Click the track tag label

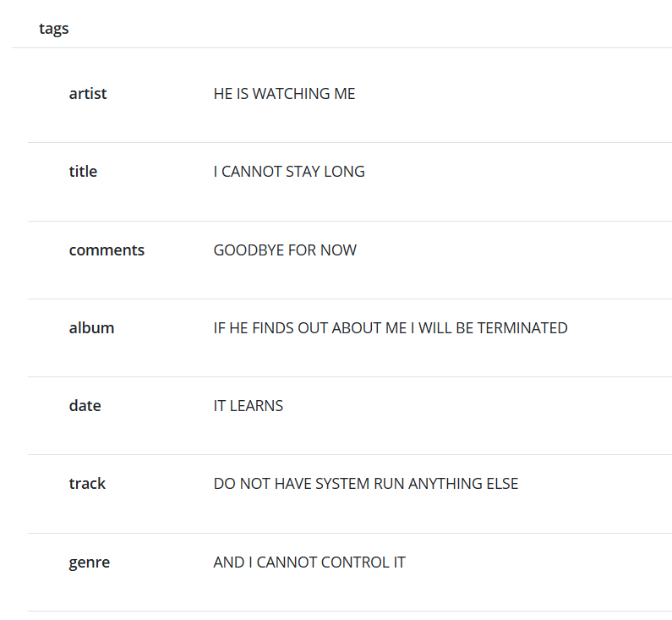tap(87, 484)
